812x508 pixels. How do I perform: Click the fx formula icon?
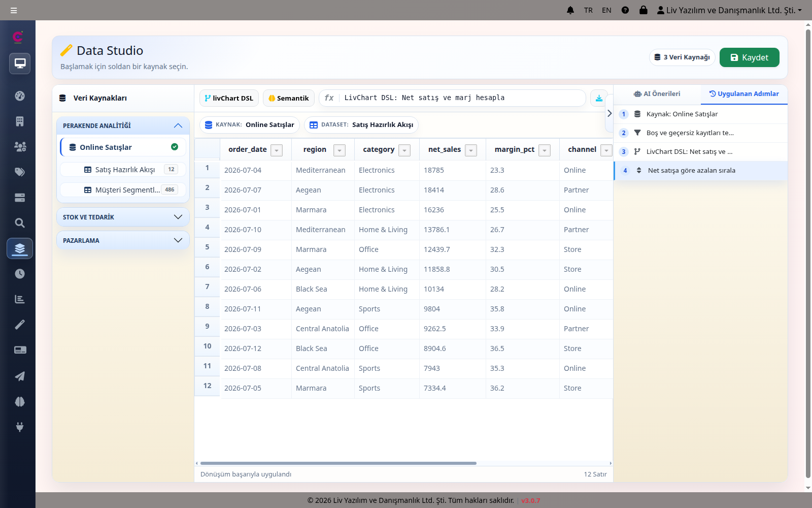(329, 98)
